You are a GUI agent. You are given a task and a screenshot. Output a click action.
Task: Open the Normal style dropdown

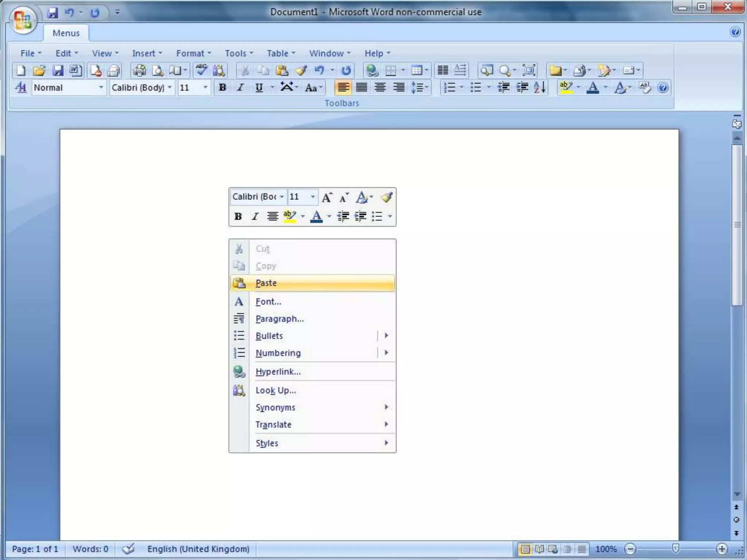tap(101, 87)
